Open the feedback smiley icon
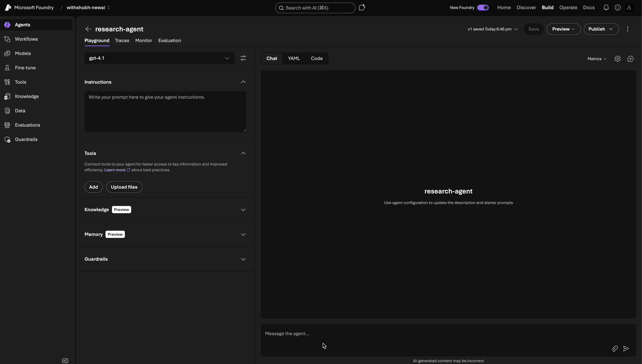 point(617,8)
